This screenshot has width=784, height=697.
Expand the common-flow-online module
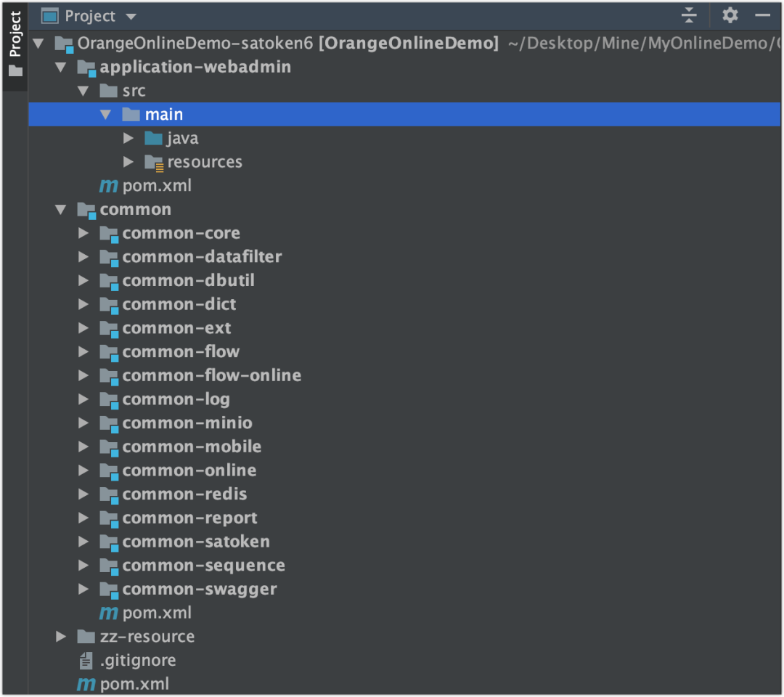tap(83, 375)
